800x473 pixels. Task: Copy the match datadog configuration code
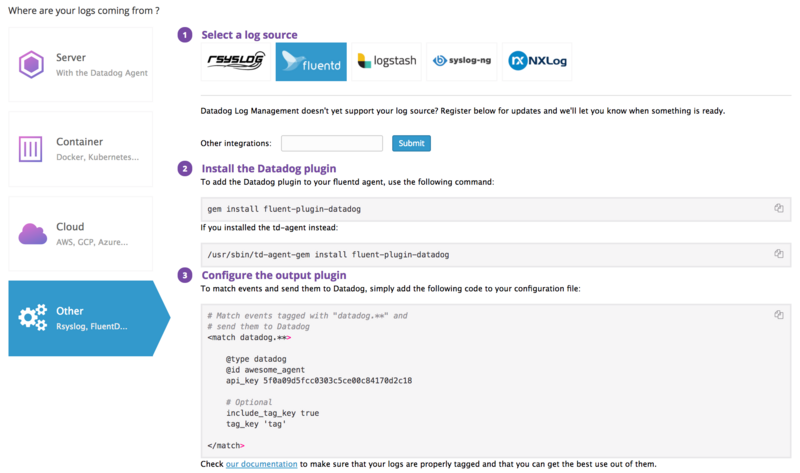(779, 315)
